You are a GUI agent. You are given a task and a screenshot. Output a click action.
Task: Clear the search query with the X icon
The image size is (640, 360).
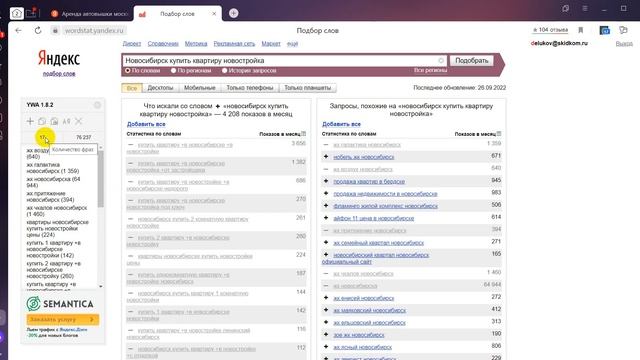click(441, 60)
